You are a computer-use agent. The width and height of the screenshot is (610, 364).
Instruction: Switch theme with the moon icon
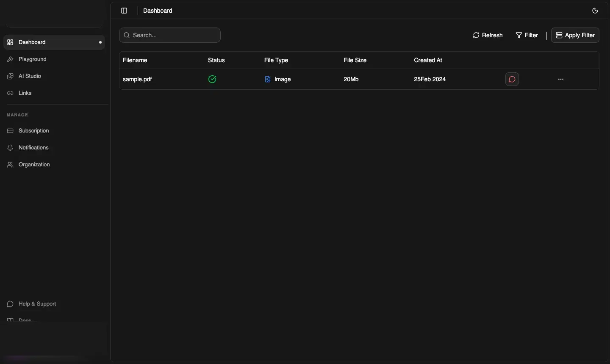coord(595,11)
